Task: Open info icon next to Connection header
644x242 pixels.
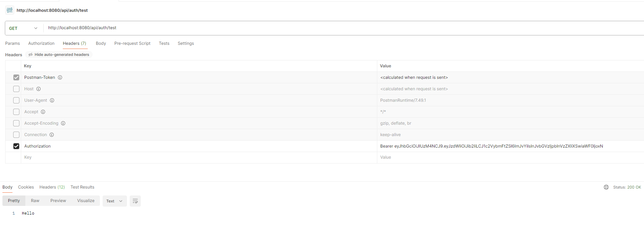Action: 52,135
